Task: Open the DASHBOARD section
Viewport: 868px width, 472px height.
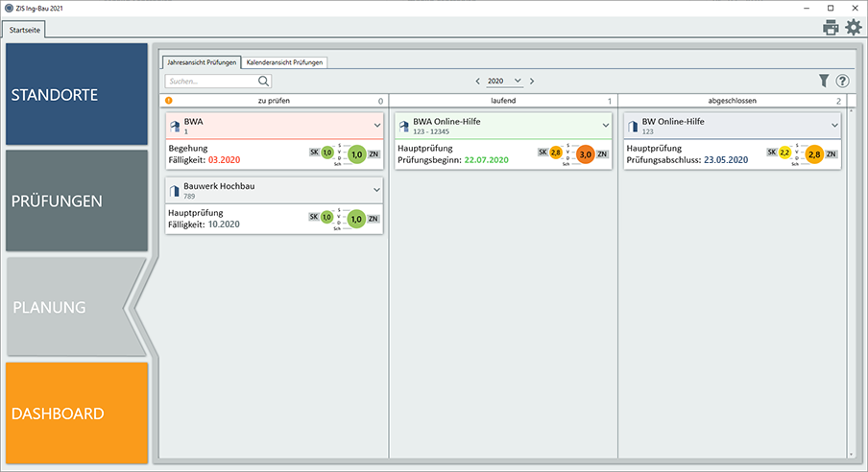Action: click(77, 413)
